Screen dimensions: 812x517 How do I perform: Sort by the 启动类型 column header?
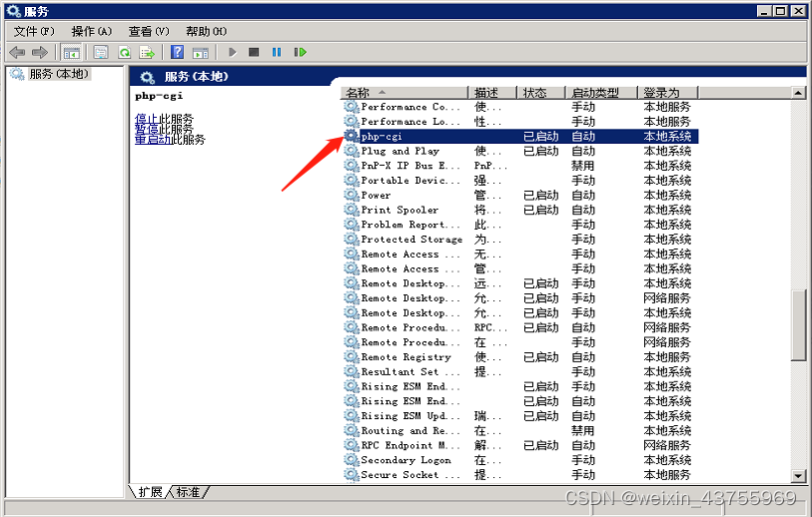[x=600, y=93]
